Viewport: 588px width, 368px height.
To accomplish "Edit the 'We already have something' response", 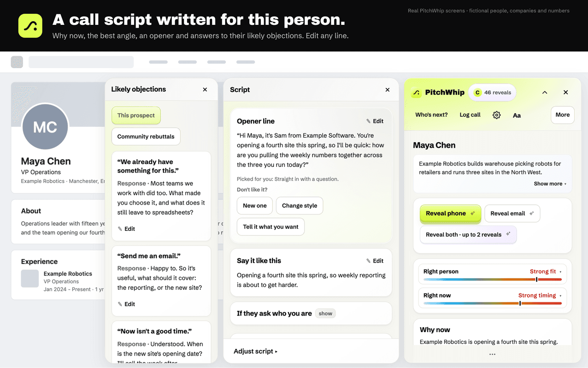I will point(126,229).
